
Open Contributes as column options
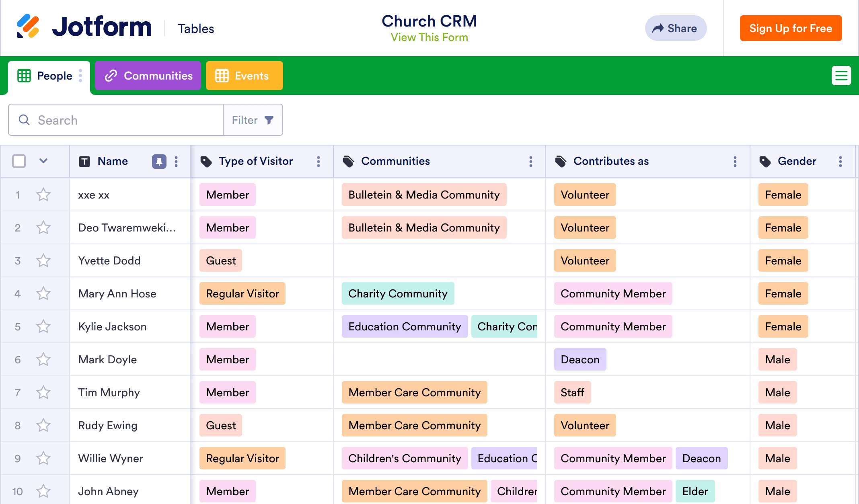[735, 162]
